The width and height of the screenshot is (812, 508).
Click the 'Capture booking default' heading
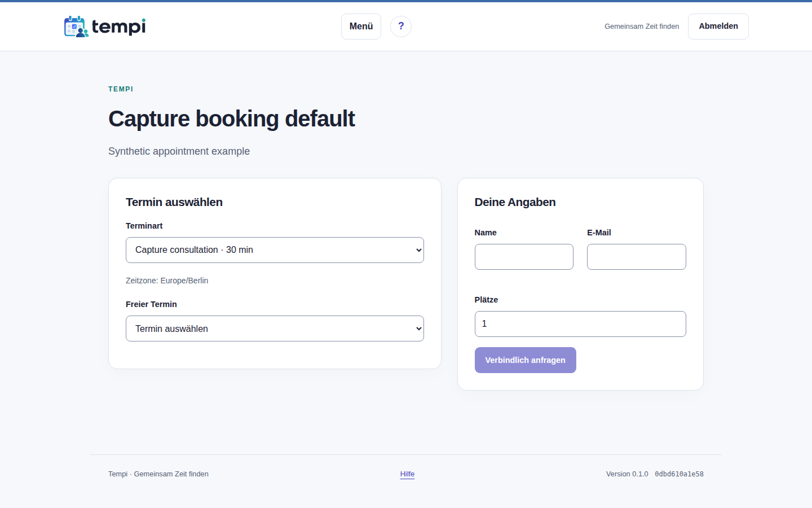pyautogui.click(x=232, y=119)
